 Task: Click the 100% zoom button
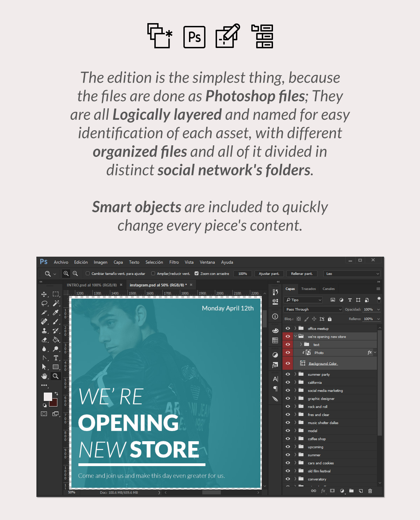(243, 273)
